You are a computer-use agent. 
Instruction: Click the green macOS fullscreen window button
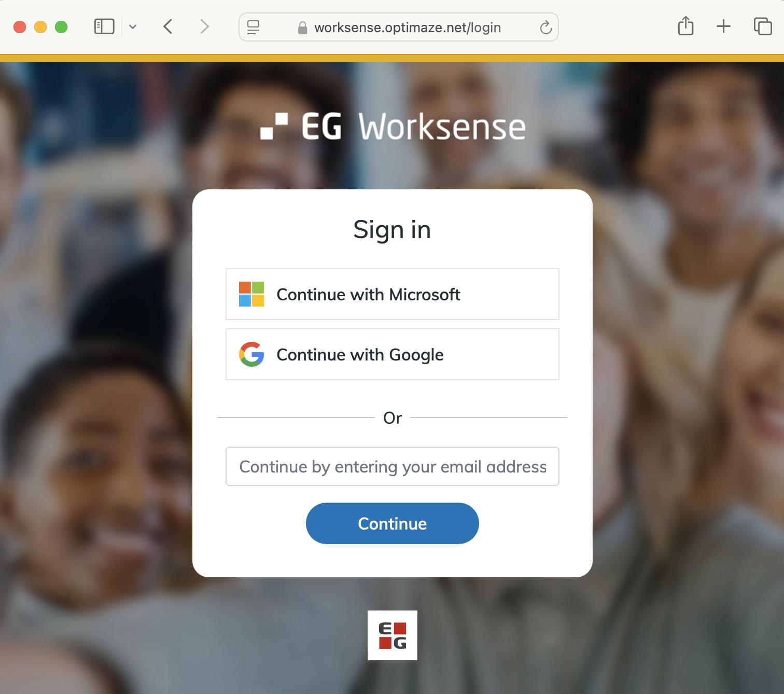61,27
